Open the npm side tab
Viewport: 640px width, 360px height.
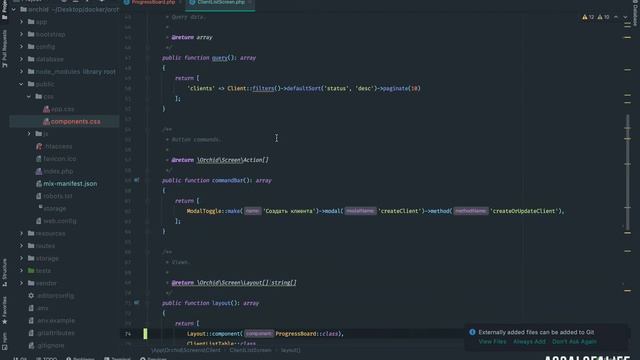(4, 341)
